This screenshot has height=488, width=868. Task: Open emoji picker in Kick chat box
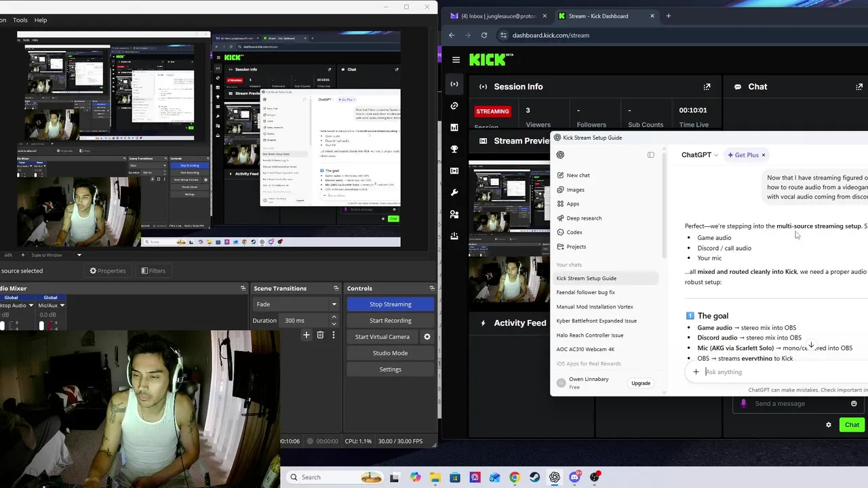click(x=854, y=403)
